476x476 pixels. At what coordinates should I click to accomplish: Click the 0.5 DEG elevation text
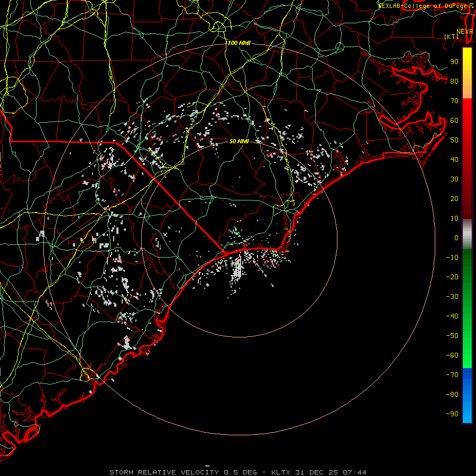pyautogui.click(x=240, y=472)
